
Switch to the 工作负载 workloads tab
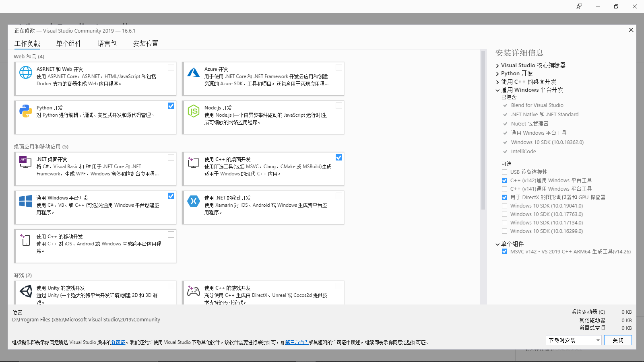27,43
